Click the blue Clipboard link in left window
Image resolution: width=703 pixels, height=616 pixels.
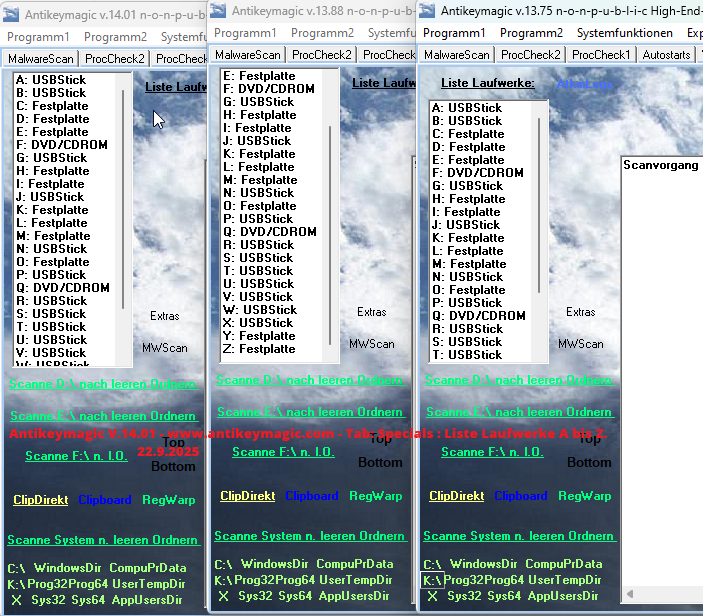pyautogui.click(x=104, y=500)
